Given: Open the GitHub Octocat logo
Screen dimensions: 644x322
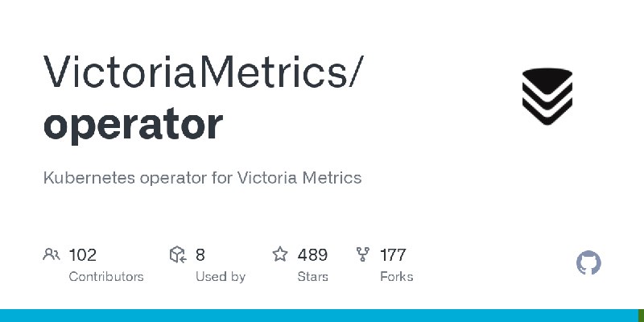Looking at the screenshot, I should pyautogui.click(x=588, y=262).
